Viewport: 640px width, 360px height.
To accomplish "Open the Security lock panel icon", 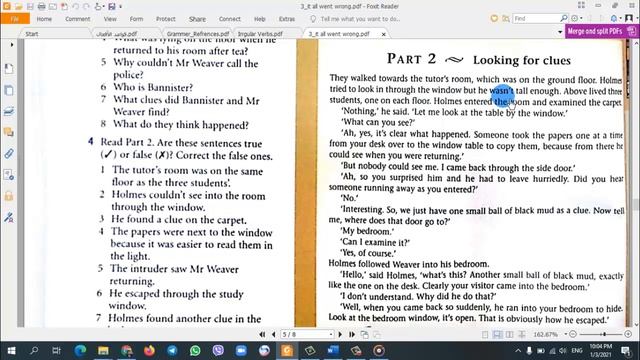I will 9,196.
